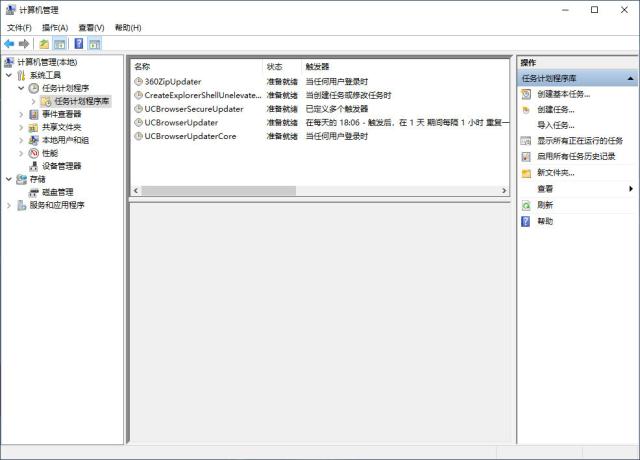Open the 操作(A) menu
Screen dimensions: 640x460
pos(55,28)
